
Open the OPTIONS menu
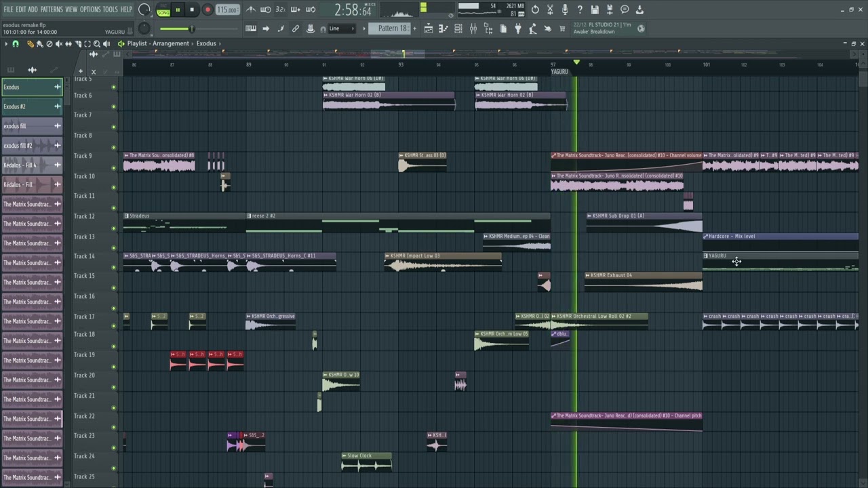pyautogui.click(x=90, y=9)
